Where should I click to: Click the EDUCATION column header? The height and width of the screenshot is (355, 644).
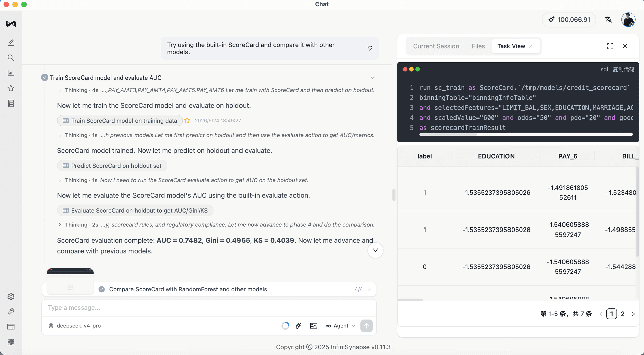coord(496,156)
